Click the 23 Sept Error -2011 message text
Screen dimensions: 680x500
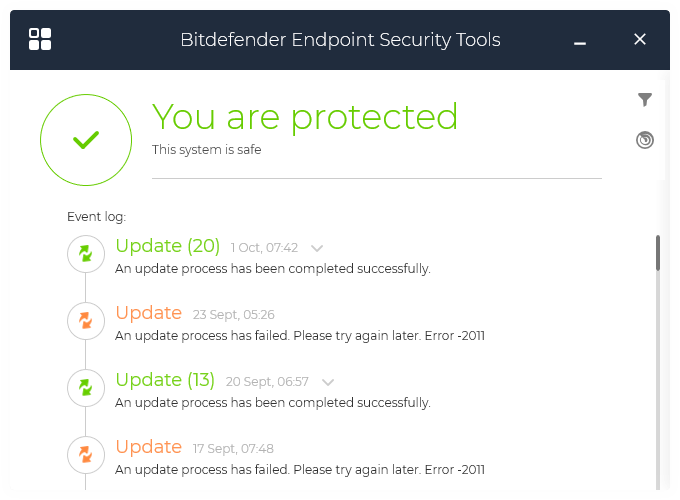[x=300, y=336]
